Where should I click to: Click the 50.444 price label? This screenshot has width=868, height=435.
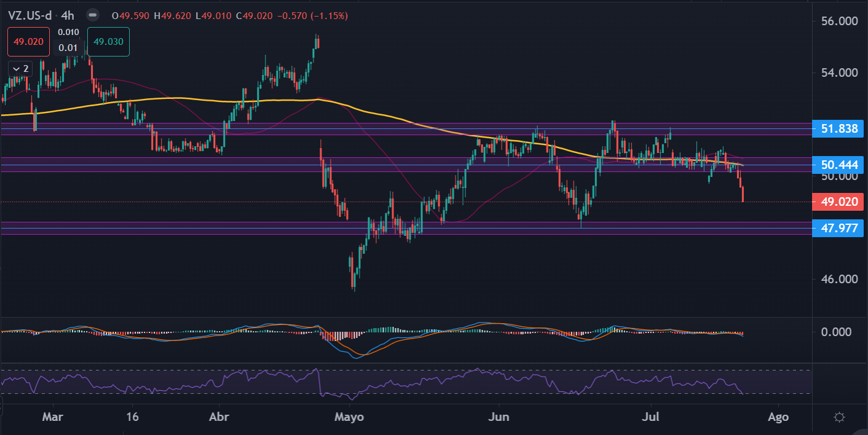(x=838, y=164)
